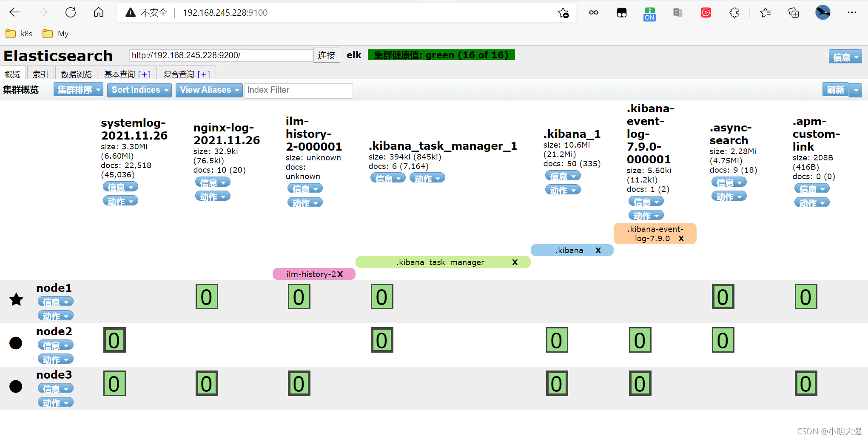Image resolution: width=868 pixels, height=439 pixels.
Task: Open 动作 dropdown for .apm-custom-link
Action: (x=812, y=202)
